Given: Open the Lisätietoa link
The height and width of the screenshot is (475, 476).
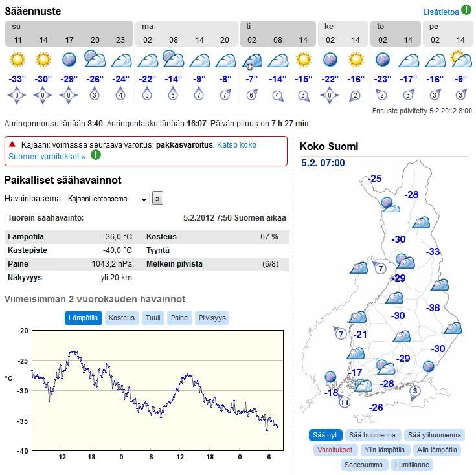Looking at the screenshot, I should 440,12.
